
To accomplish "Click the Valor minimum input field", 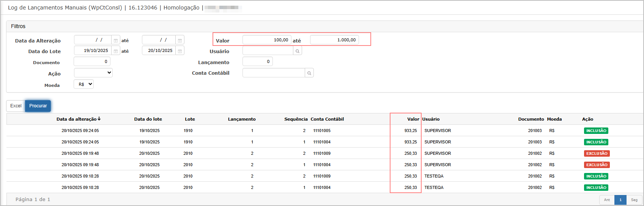I will pyautogui.click(x=267, y=40).
